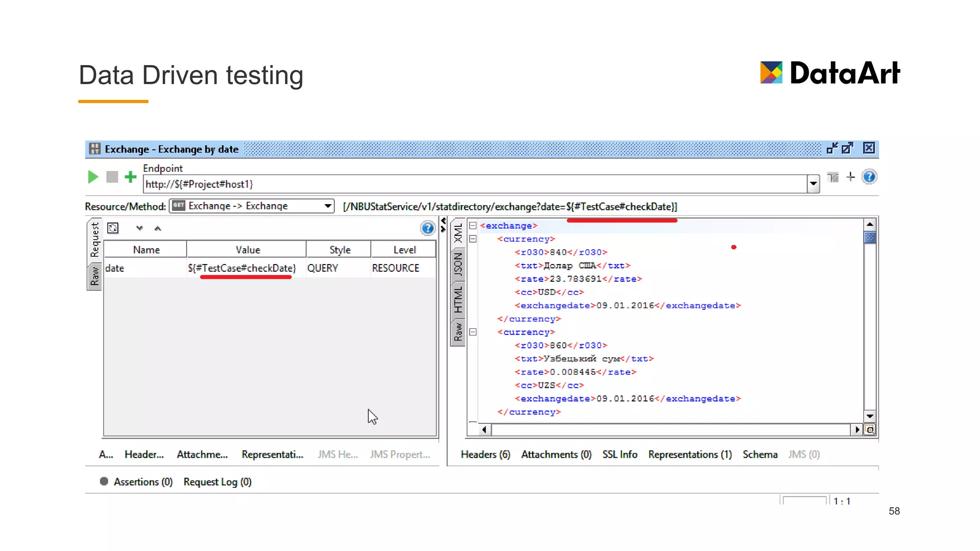Switch to the XML response tab
Screen dimensions: 980x551
458,233
